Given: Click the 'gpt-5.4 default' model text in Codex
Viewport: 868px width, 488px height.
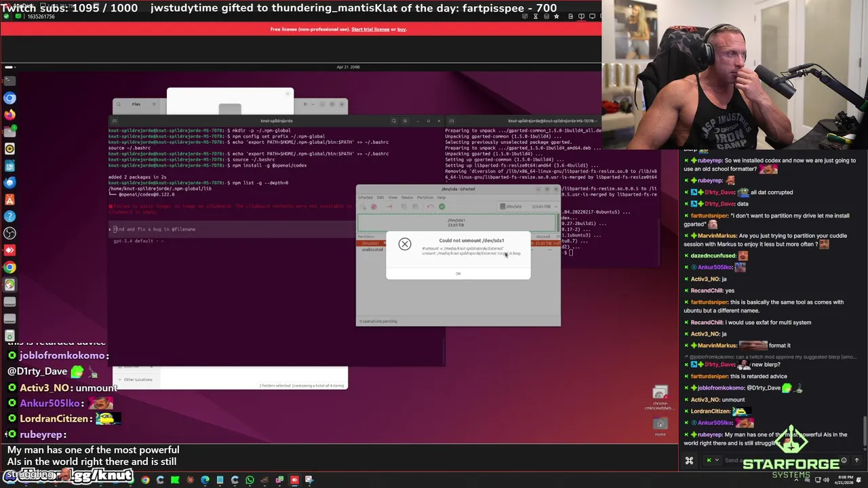Looking at the screenshot, I should pyautogui.click(x=134, y=241).
